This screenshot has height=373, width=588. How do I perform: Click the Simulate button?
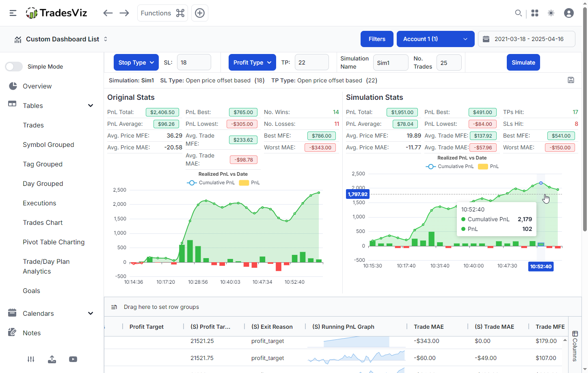[523, 62]
